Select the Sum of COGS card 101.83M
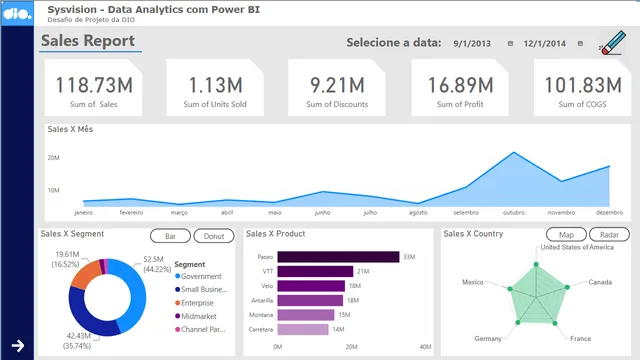The image size is (640, 360). tap(582, 87)
